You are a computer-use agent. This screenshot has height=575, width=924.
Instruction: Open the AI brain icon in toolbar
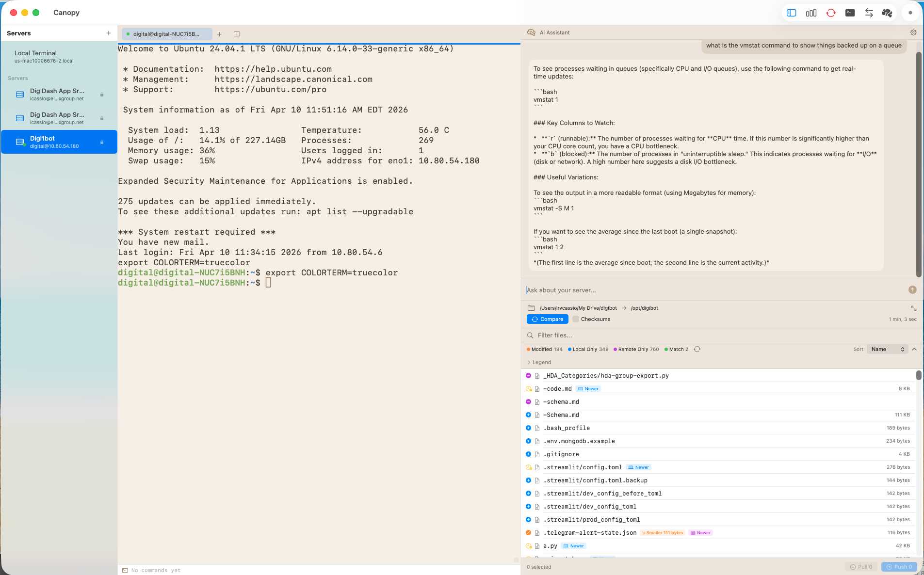[887, 13]
